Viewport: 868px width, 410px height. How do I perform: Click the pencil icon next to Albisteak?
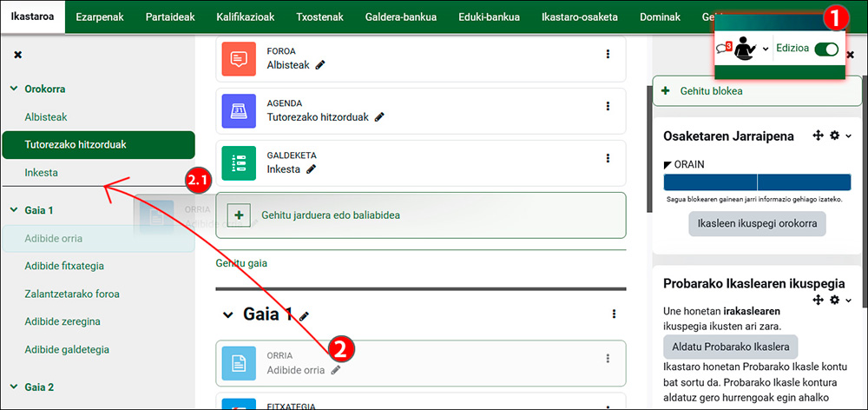(x=320, y=65)
